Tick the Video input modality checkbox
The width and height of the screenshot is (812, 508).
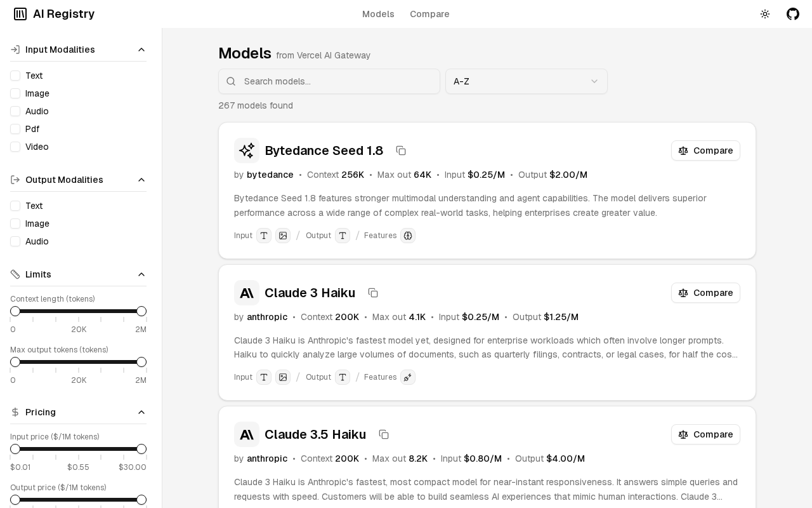point(15,147)
